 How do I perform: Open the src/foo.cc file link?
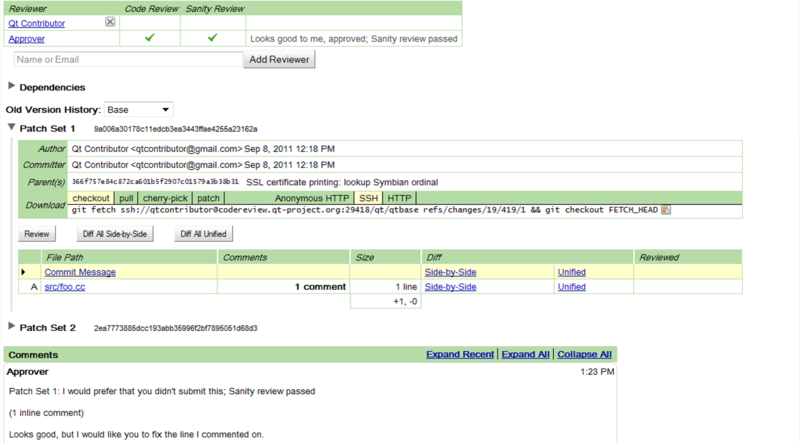pos(65,287)
